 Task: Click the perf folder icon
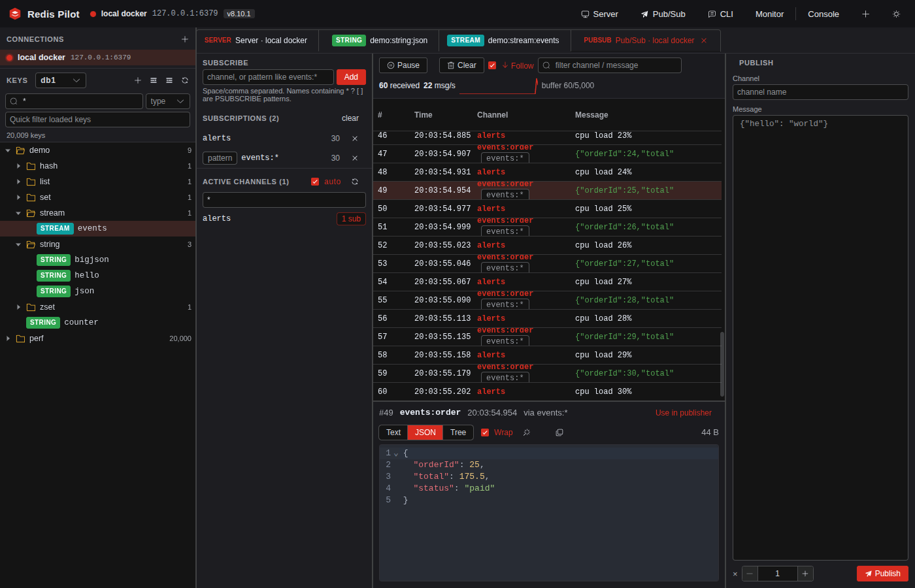[x=20, y=338]
